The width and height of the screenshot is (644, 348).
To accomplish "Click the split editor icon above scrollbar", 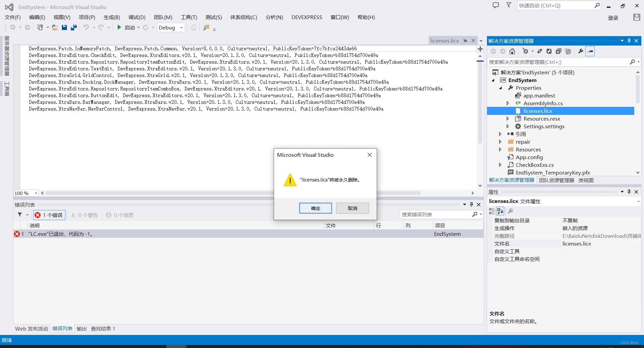I will [x=480, y=49].
